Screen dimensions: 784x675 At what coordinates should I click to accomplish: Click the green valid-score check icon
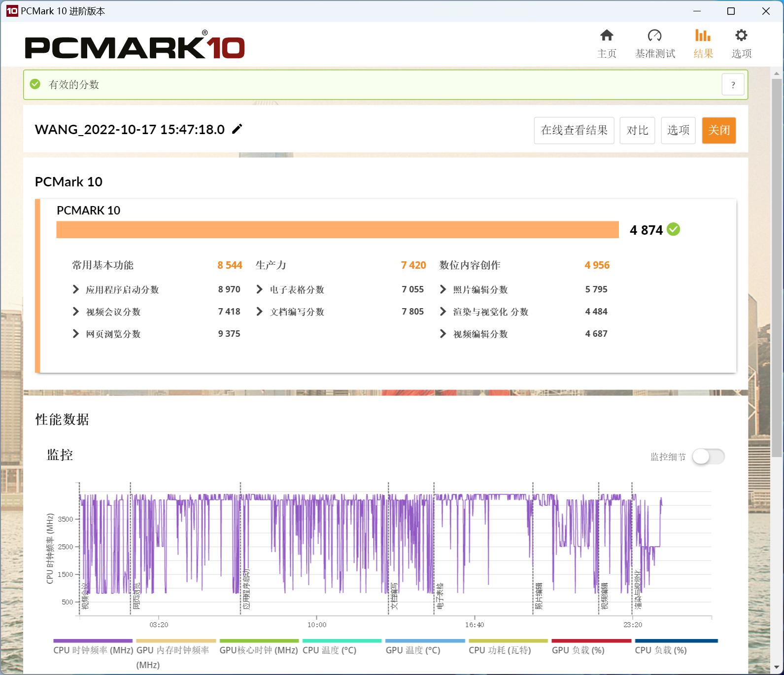[x=35, y=84]
